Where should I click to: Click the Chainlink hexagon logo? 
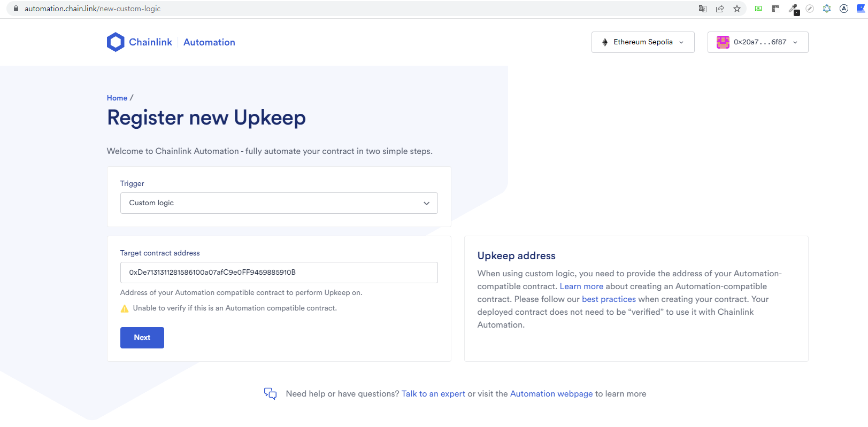[116, 42]
